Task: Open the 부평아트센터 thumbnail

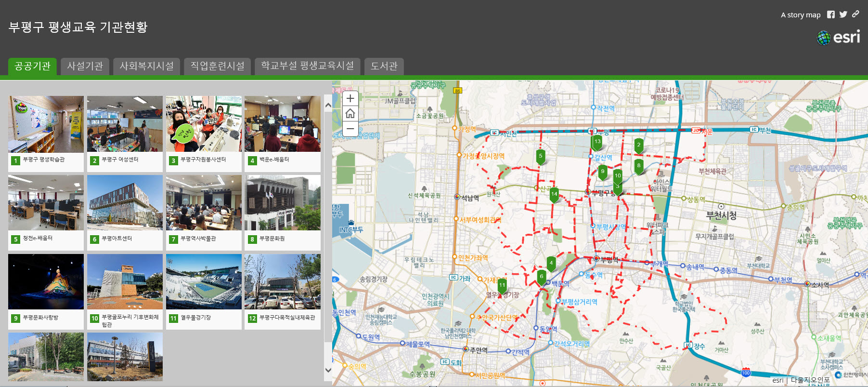Action: tap(125, 203)
